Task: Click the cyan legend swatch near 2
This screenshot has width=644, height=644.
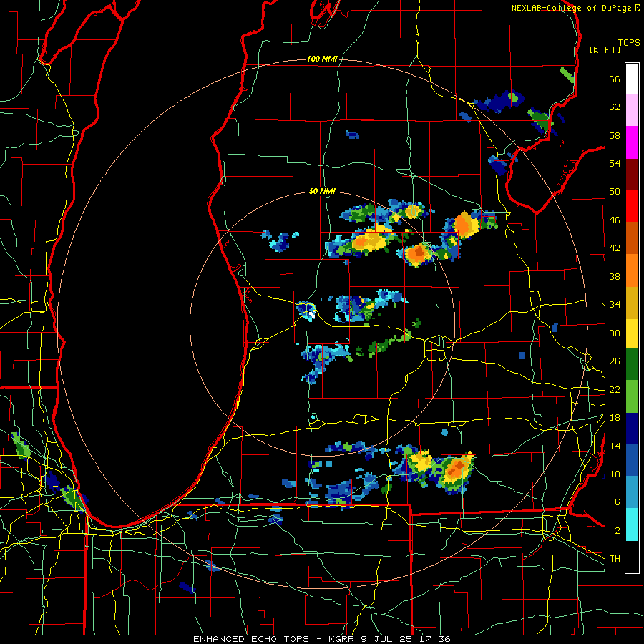Action: (632, 525)
